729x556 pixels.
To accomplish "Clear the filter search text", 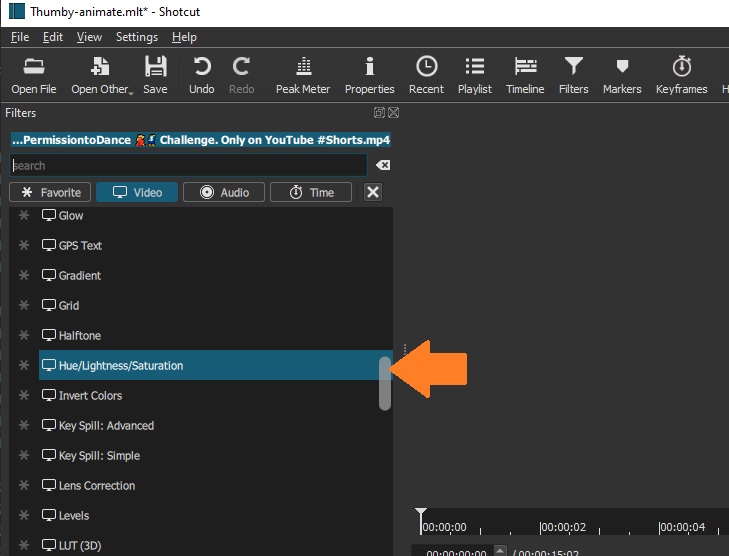I will click(x=382, y=166).
